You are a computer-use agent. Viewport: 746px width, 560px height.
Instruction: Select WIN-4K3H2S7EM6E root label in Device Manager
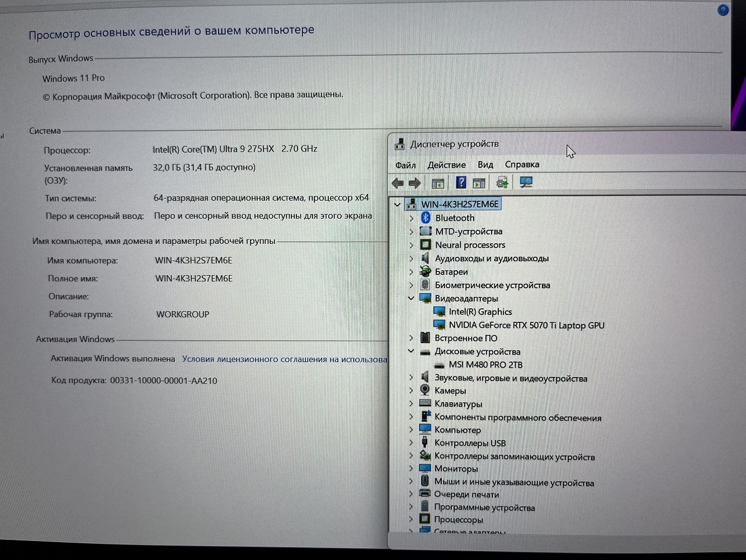(x=460, y=204)
